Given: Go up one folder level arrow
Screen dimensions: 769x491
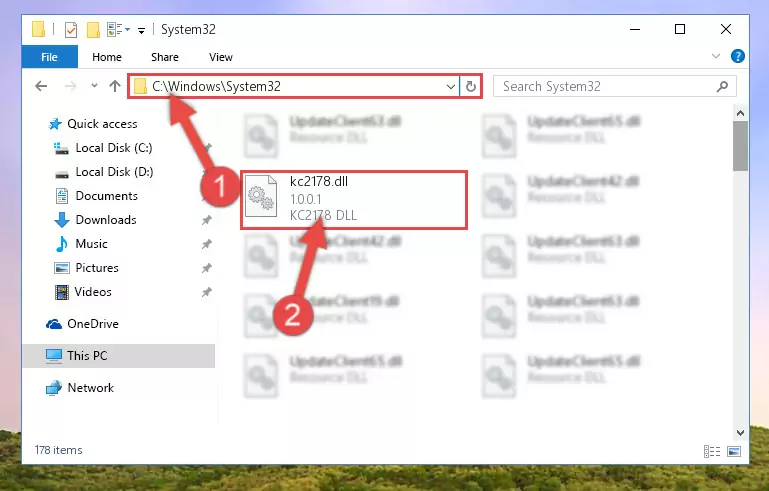Looking at the screenshot, I should click(x=115, y=86).
